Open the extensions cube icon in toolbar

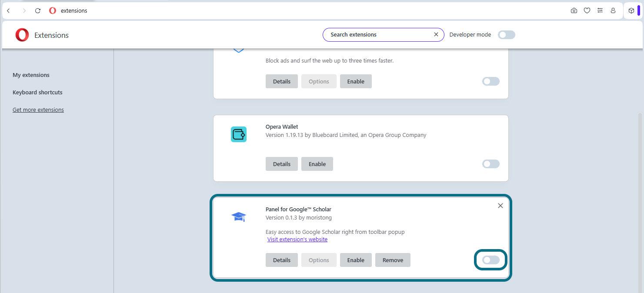631,11
